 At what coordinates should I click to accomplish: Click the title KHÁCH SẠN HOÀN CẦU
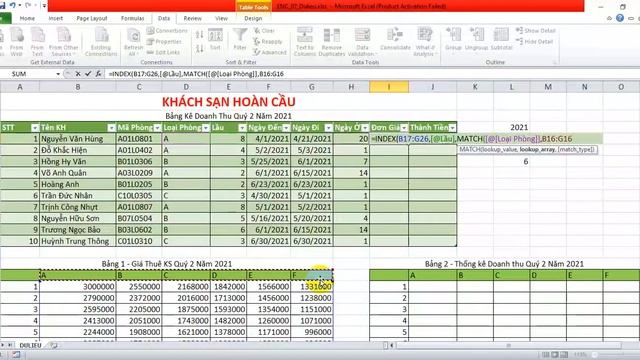[x=229, y=102]
